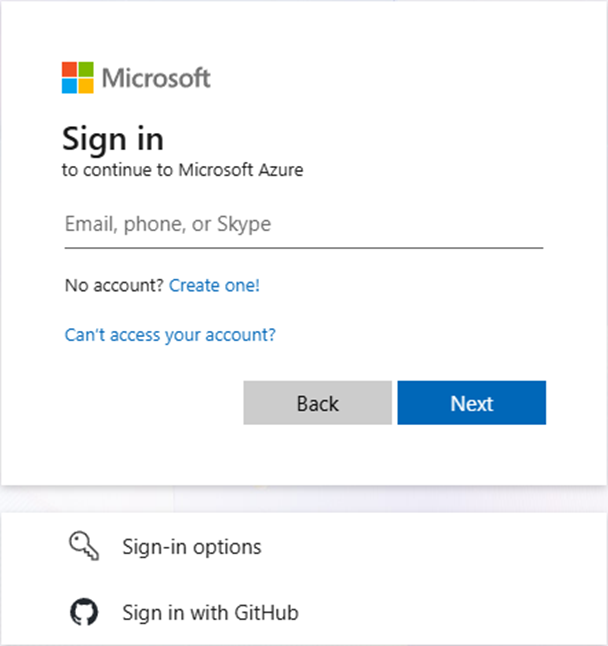
Task: Click the "No account?" label
Action: [114, 286]
